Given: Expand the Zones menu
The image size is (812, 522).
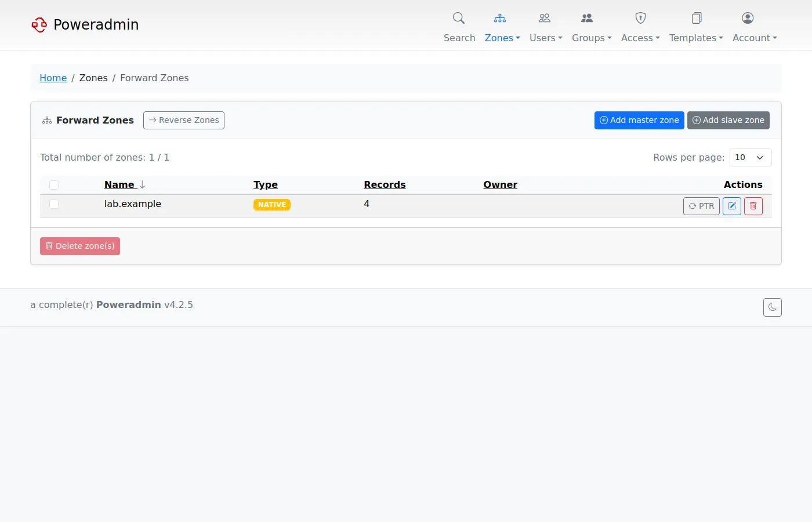Looking at the screenshot, I should pos(502,38).
